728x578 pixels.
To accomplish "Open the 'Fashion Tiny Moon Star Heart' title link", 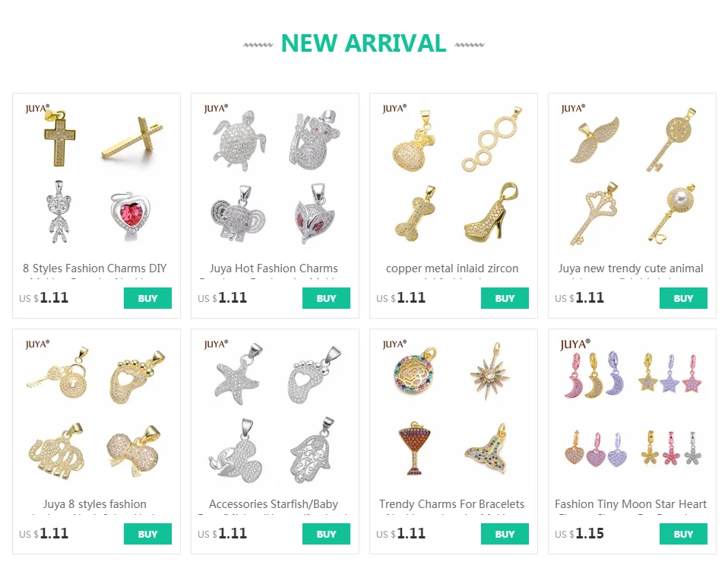I will (631, 504).
